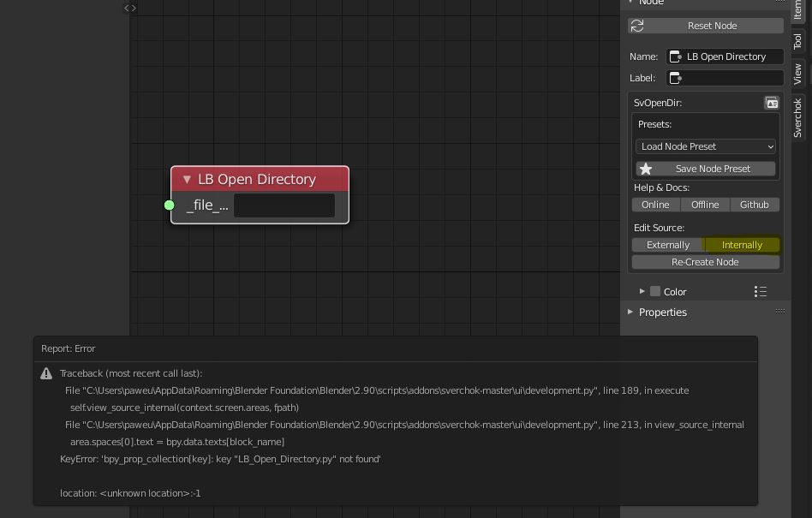Open Github help link
This screenshot has height=518, width=812.
click(755, 205)
